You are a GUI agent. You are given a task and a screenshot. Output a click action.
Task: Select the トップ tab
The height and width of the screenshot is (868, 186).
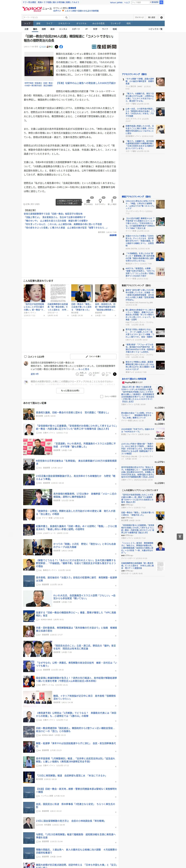coord(27,24)
